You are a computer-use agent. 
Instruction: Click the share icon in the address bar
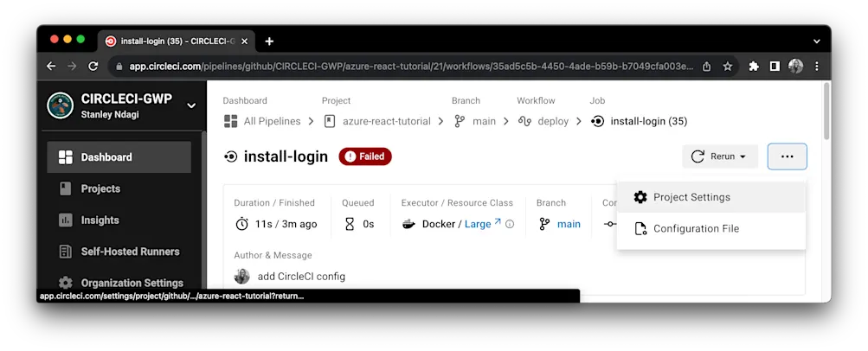tap(706, 67)
